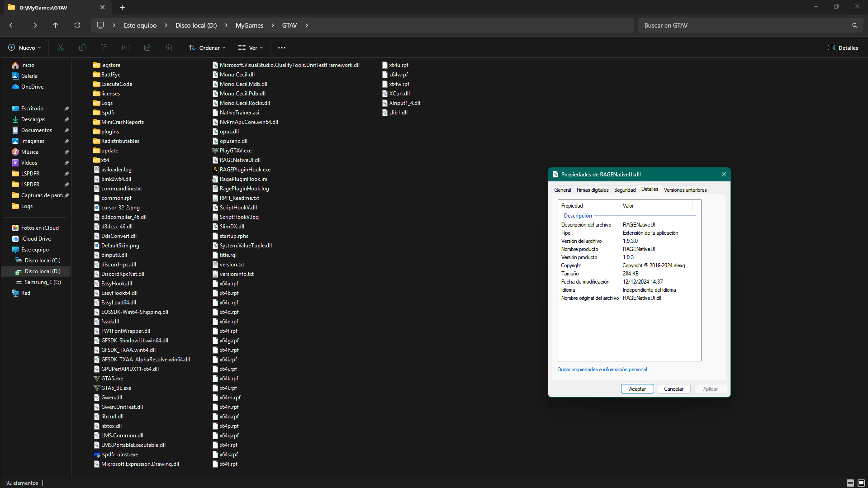Toggle the Detalles preview pane
This screenshot has height=488, width=868.
pos(843,47)
